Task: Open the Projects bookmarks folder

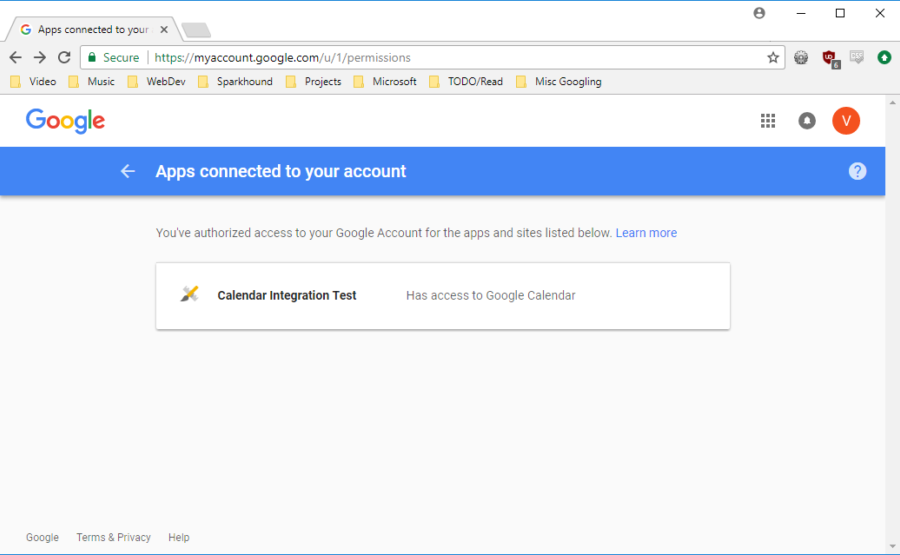Action: (x=313, y=81)
